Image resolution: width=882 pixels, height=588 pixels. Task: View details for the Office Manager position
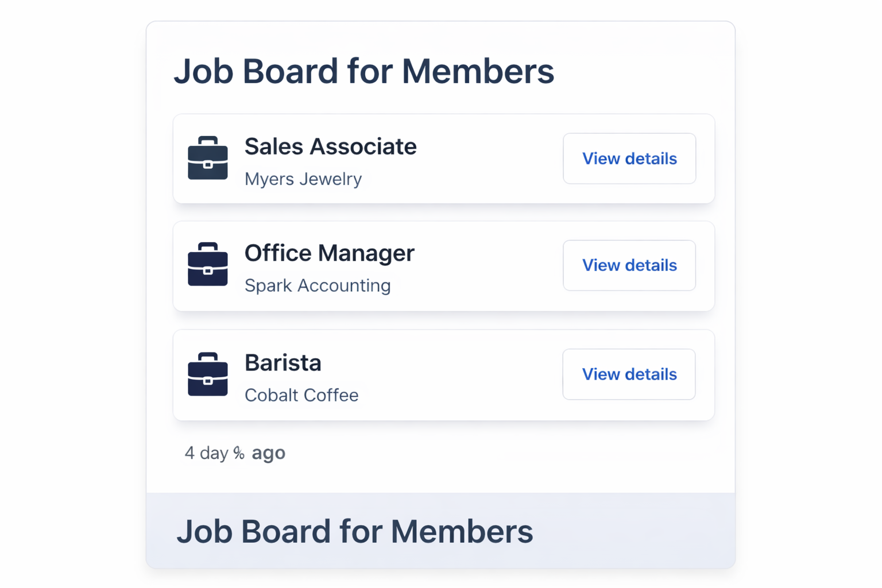coord(629,265)
